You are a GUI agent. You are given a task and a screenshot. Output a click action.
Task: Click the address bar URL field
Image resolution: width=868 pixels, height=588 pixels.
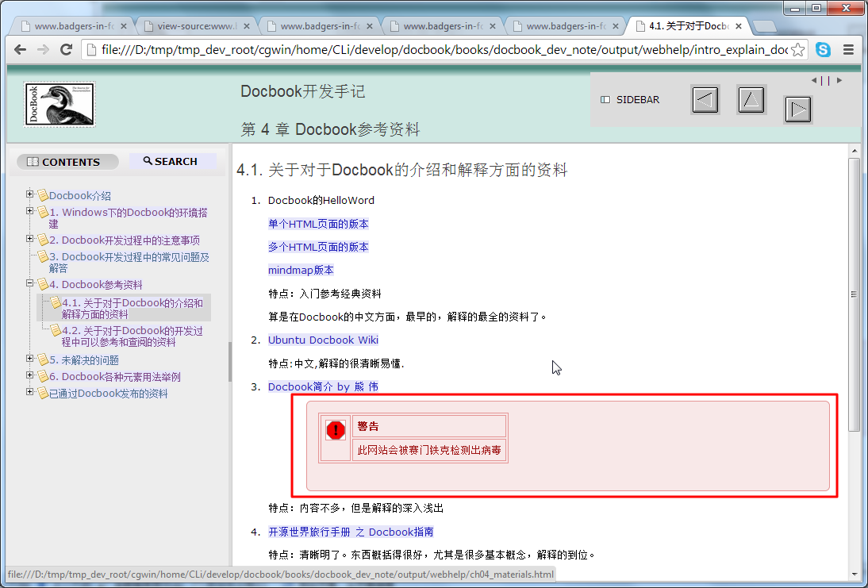pyautogui.click(x=445, y=50)
